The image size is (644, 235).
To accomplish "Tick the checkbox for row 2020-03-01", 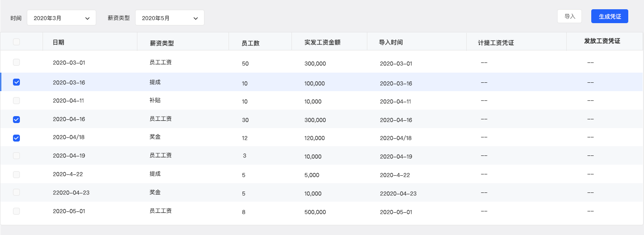I will click(x=17, y=62).
